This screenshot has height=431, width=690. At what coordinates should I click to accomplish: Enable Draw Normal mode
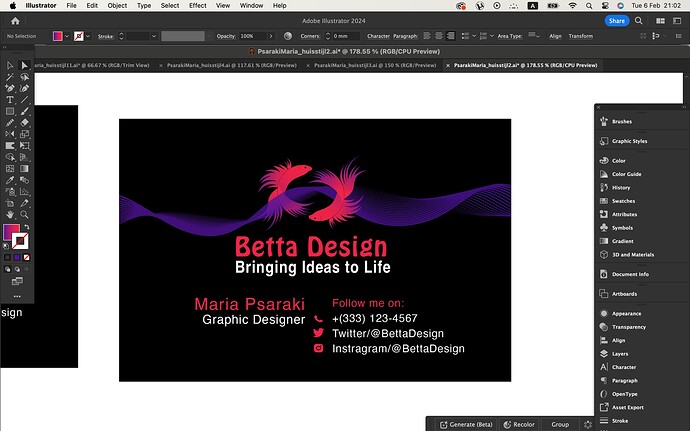7,269
